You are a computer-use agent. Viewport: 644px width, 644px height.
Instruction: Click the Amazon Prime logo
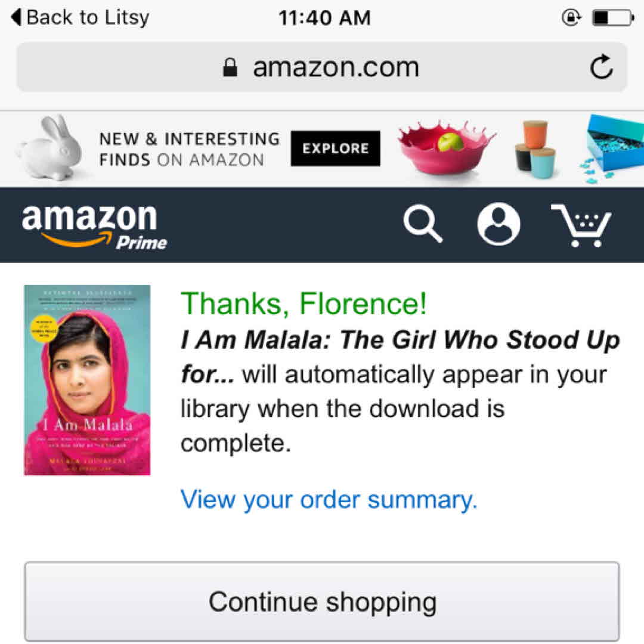coord(94,225)
